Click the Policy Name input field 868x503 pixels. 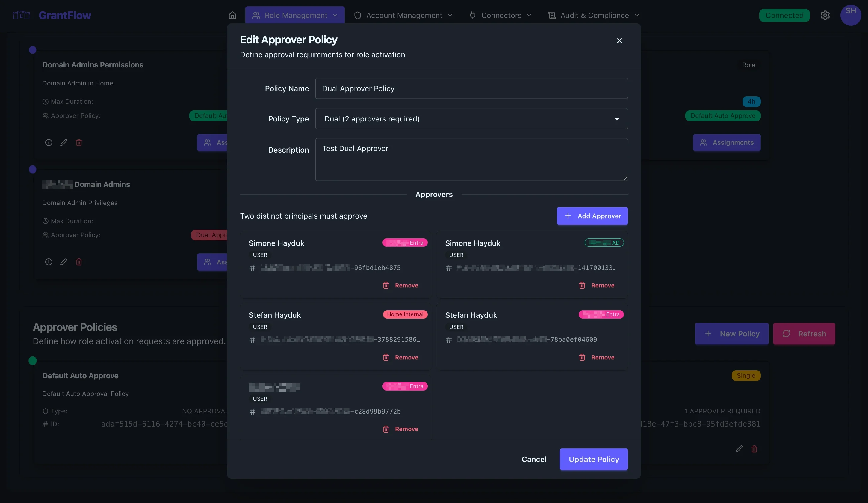click(471, 89)
